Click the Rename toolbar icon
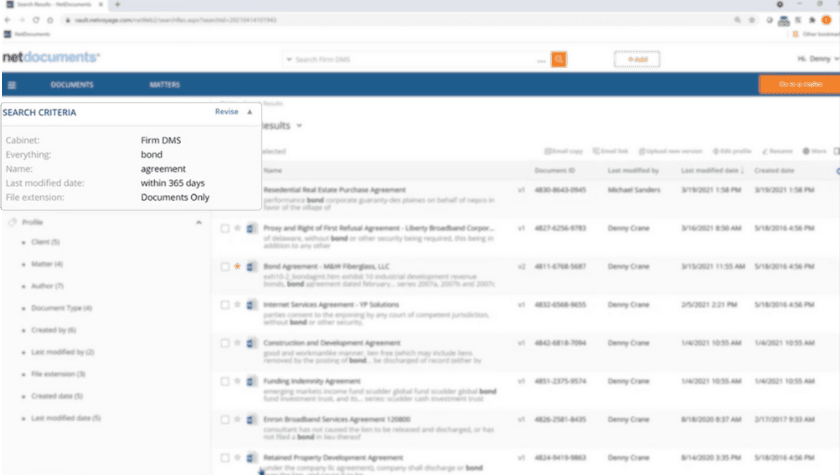Viewport: 840px width, 475px height. pos(777,151)
